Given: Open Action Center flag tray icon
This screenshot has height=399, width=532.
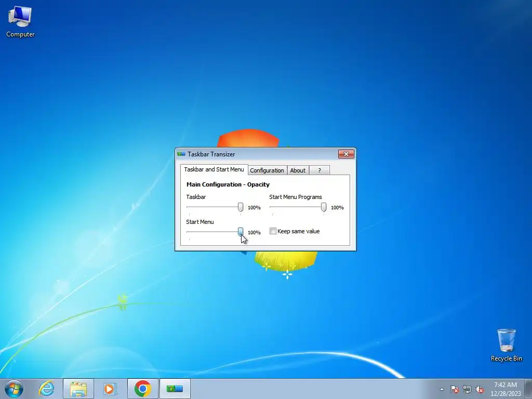Looking at the screenshot, I should 454,389.
